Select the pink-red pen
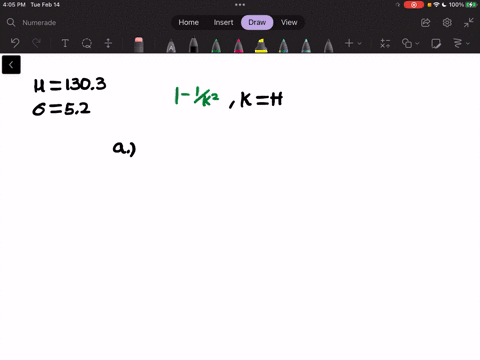480x360 pixels. [238, 46]
